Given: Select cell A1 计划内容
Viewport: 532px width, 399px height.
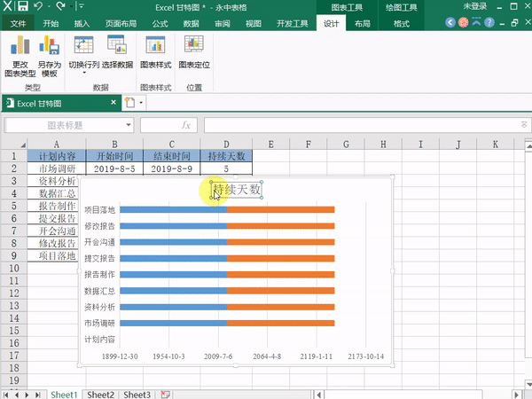Looking at the screenshot, I should 57,156.
